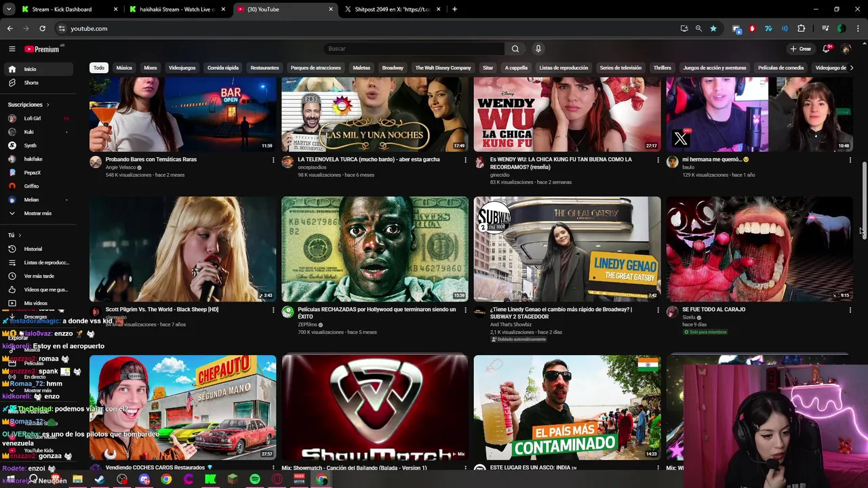
Task: Open Steam from the taskbar
Action: (x=100, y=479)
